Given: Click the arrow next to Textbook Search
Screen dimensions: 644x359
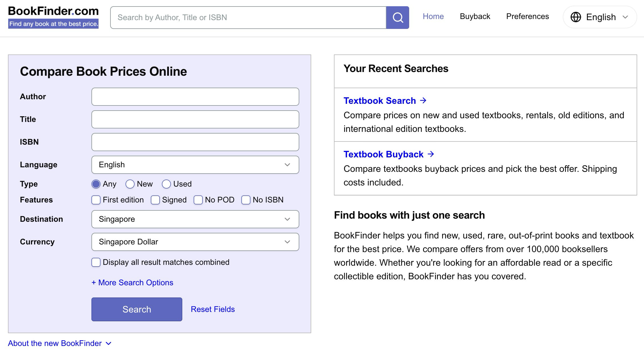Looking at the screenshot, I should [x=423, y=100].
